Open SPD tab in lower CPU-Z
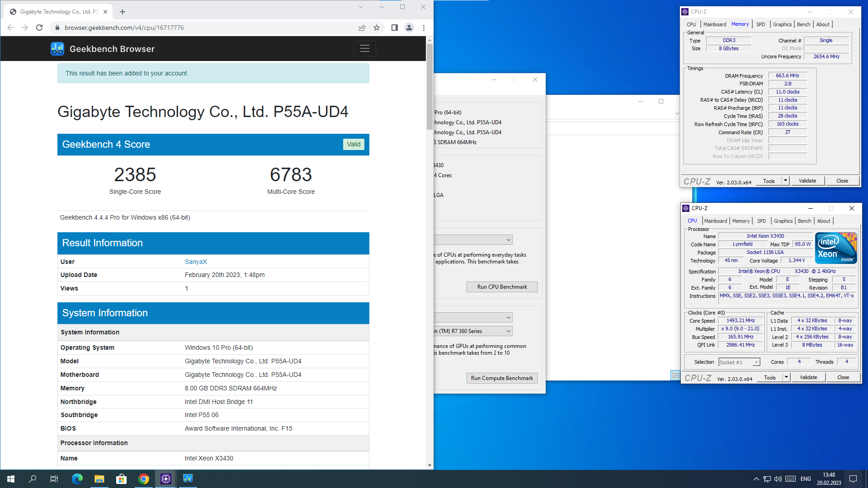The height and width of the screenshot is (488, 868). pyautogui.click(x=762, y=221)
